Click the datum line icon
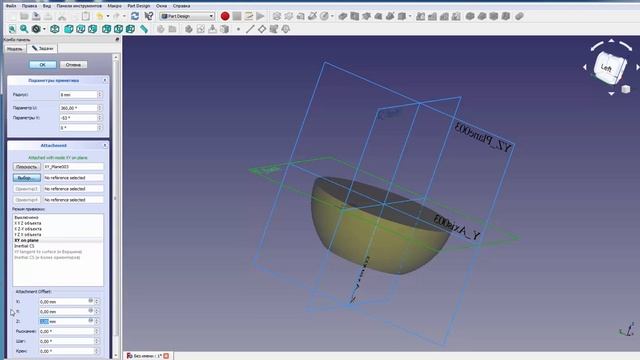640x360 pixels. click(250, 29)
